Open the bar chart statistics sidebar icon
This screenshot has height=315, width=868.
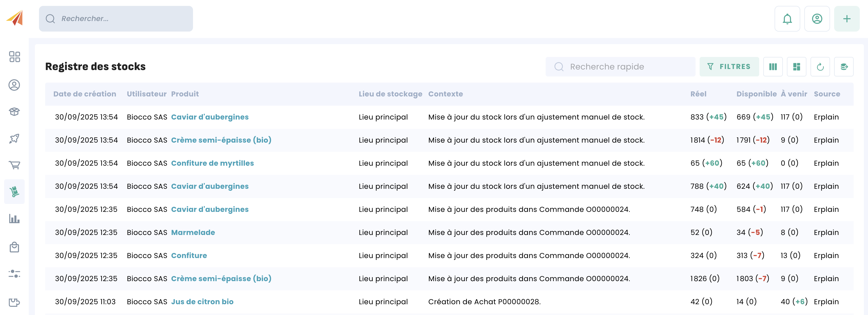(x=14, y=219)
